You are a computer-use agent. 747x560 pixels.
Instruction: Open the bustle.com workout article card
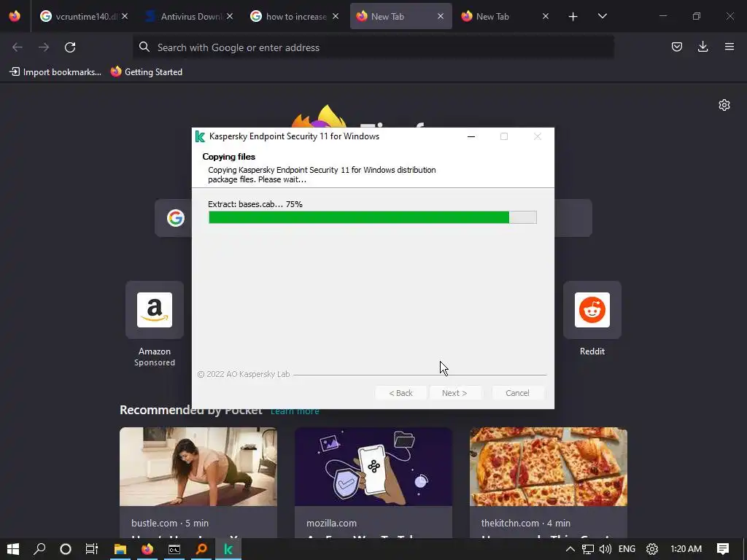198,483
